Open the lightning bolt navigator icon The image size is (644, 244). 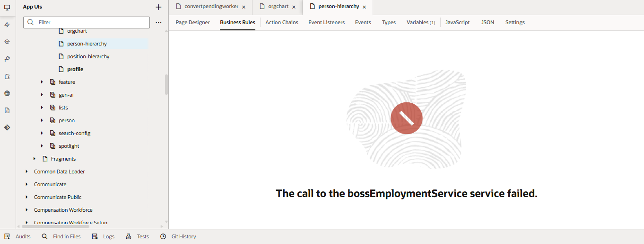[x=7, y=25]
